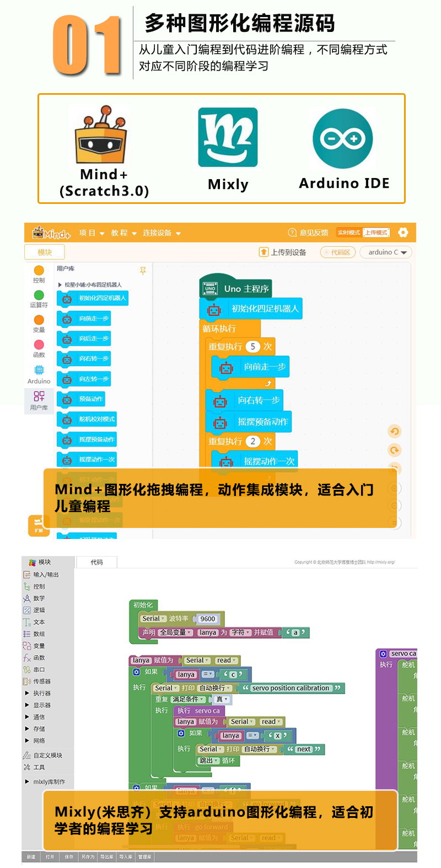This screenshot has width=441, height=868.
Task: Click the pin icon beside 用户库 header
Action: pos(143,270)
